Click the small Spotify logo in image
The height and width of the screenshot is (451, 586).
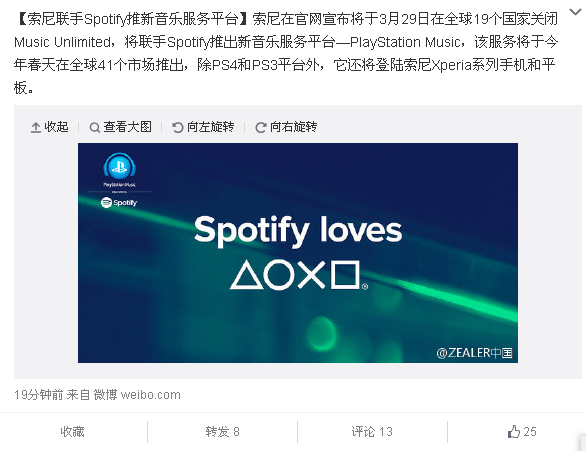point(119,203)
